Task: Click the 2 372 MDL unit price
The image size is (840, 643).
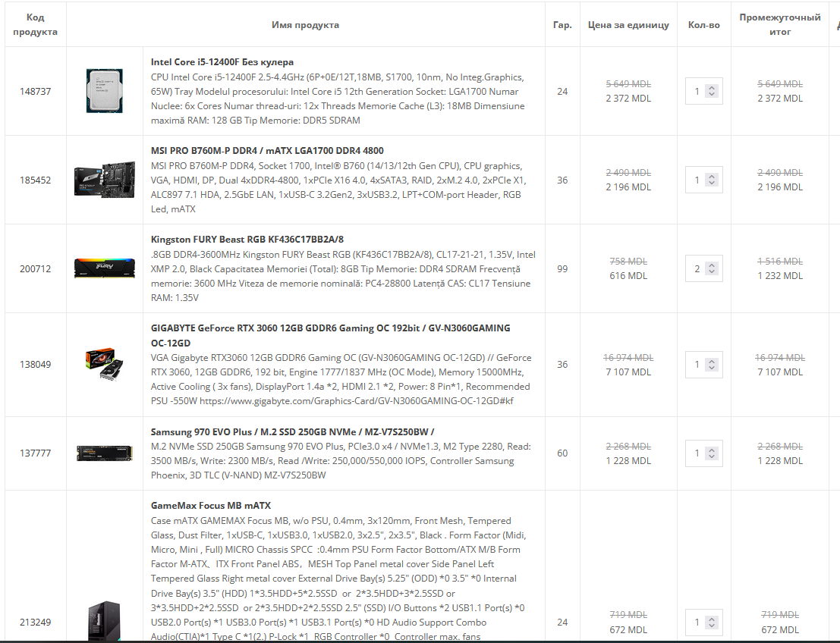Action: pos(628,99)
